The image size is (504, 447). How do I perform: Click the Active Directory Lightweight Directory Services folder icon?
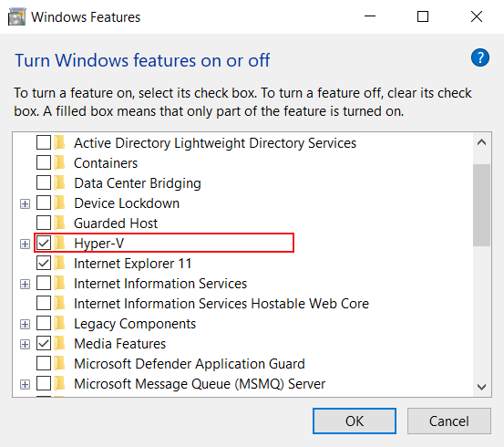pos(60,142)
